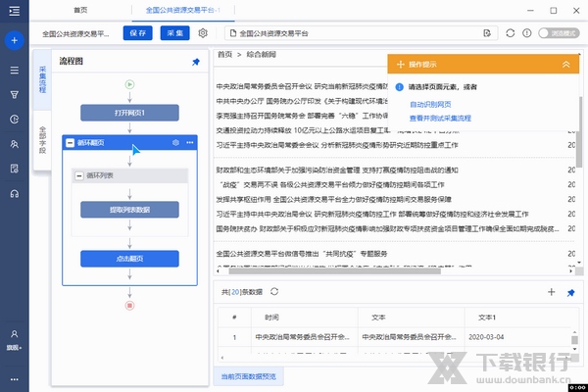Pin the 流程图 panel
The height and width of the screenshot is (392, 588).
pos(196,62)
